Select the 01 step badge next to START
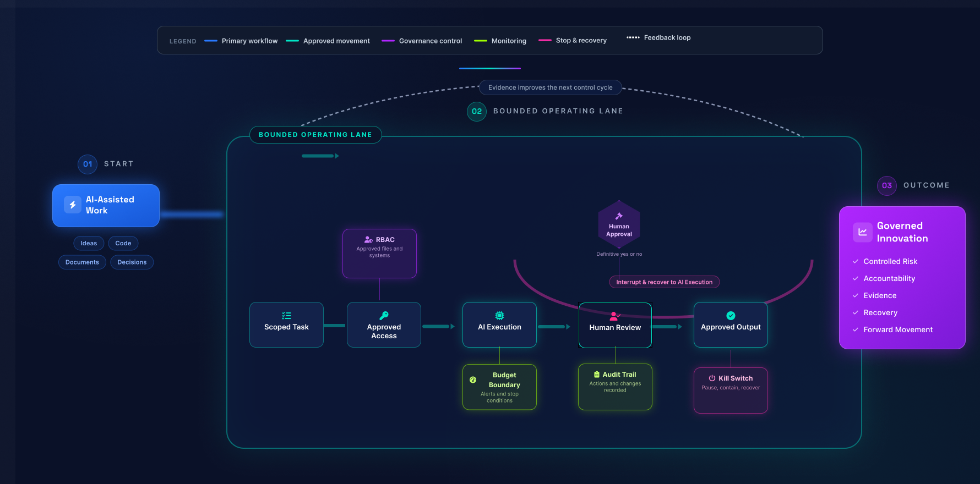 88,164
